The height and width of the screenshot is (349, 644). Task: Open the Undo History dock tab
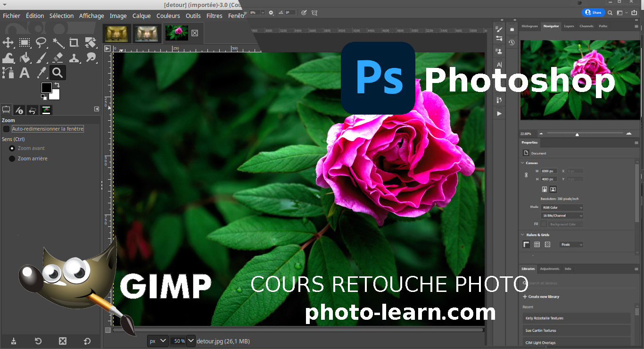coord(33,110)
